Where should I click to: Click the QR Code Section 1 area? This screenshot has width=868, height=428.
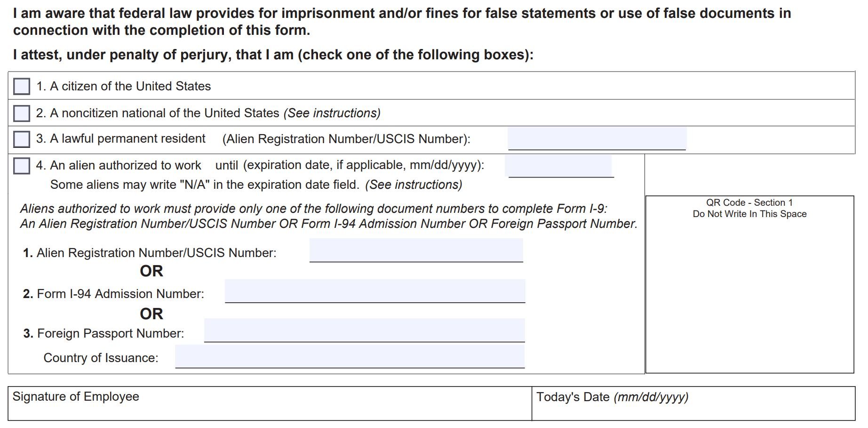pos(750,284)
